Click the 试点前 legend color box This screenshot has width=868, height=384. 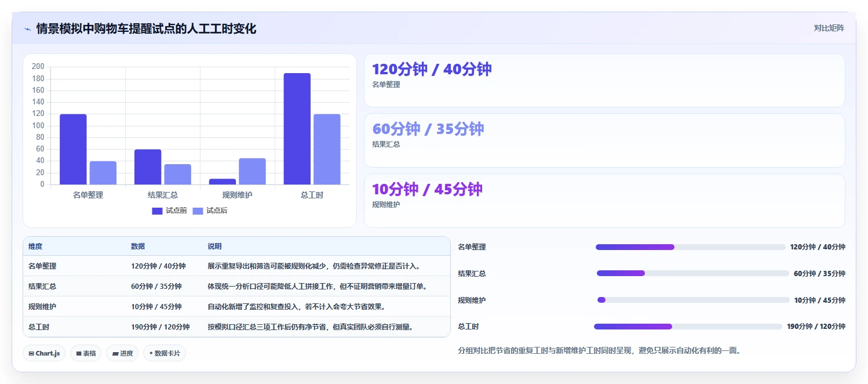tap(158, 211)
